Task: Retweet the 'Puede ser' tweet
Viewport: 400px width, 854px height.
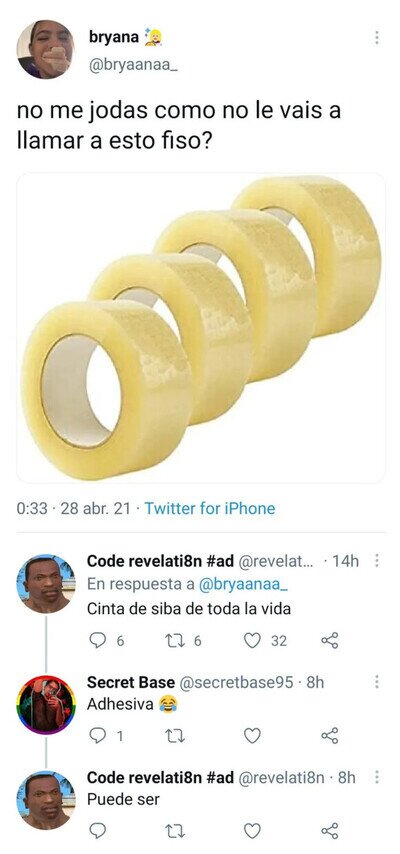Action: (176, 831)
